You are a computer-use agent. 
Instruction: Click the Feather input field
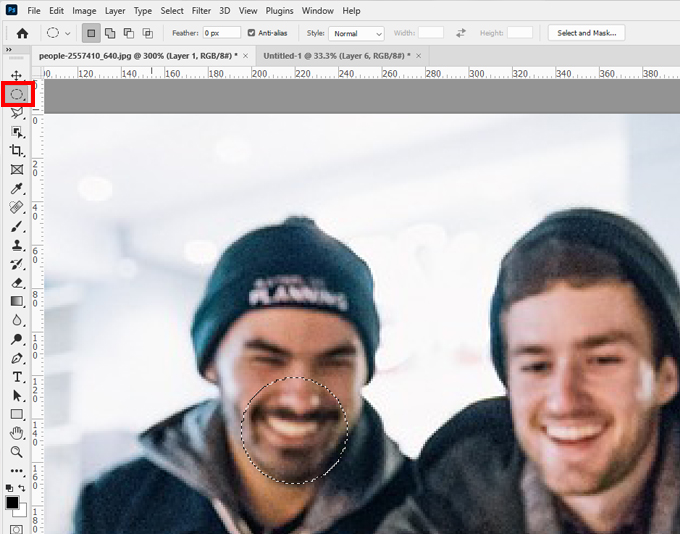coord(222,33)
